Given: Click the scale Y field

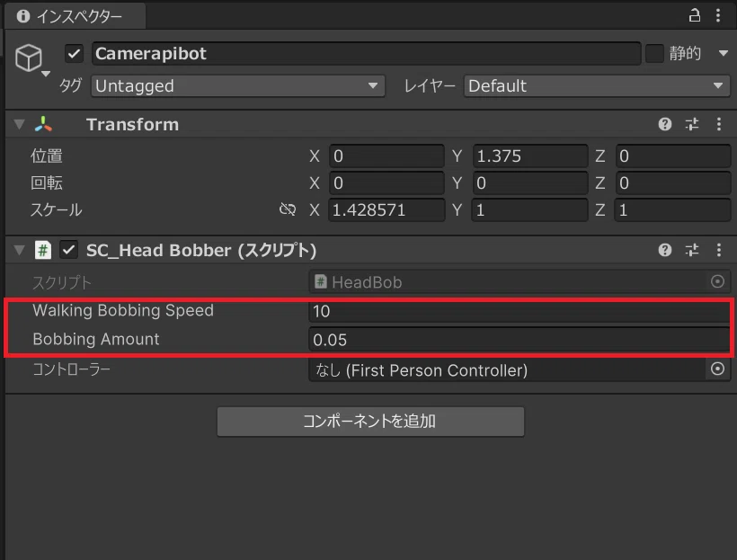Looking at the screenshot, I should click(x=530, y=210).
